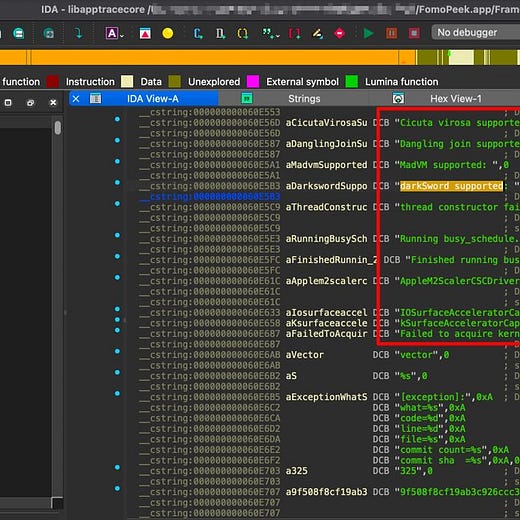Click the left panel vertical scrollbar thumb
The width and height of the screenshot is (520, 520).
tap(58, 128)
